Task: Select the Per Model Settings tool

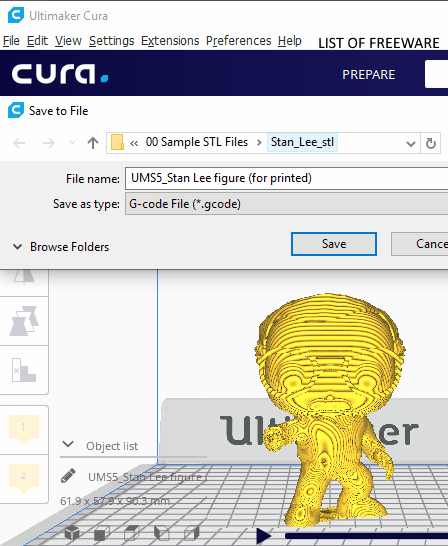Action: pyautogui.click(x=24, y=321)
